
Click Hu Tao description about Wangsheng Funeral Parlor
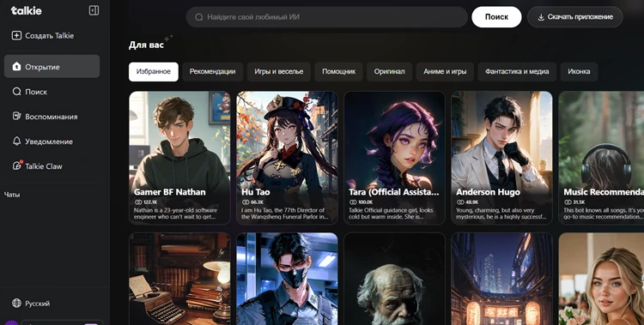pos(284,214)
